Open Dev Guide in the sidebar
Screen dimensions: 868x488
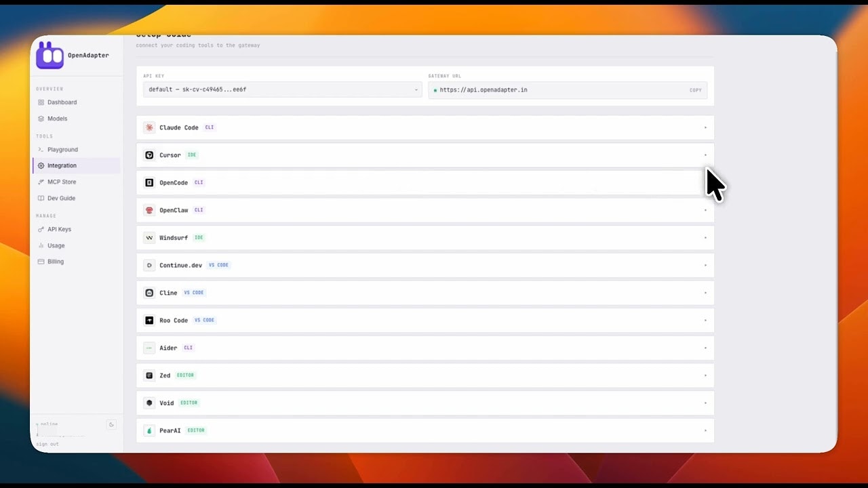coord(76,198)
